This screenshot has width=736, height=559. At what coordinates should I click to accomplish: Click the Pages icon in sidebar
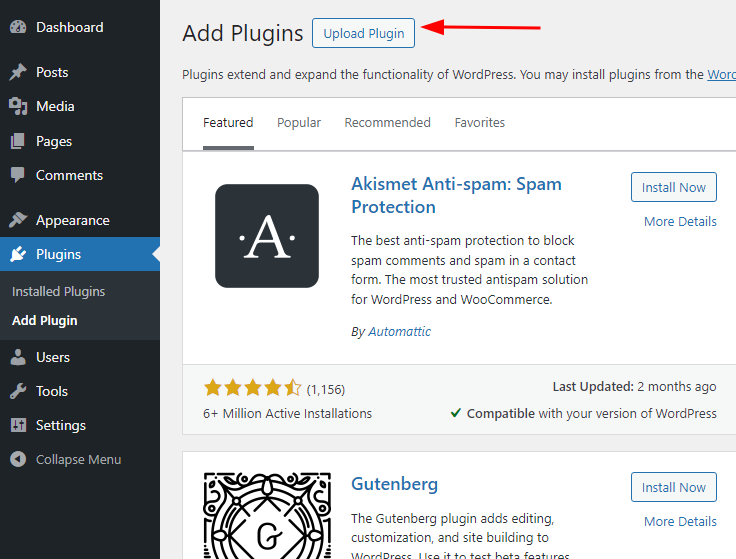pos(18,142)
